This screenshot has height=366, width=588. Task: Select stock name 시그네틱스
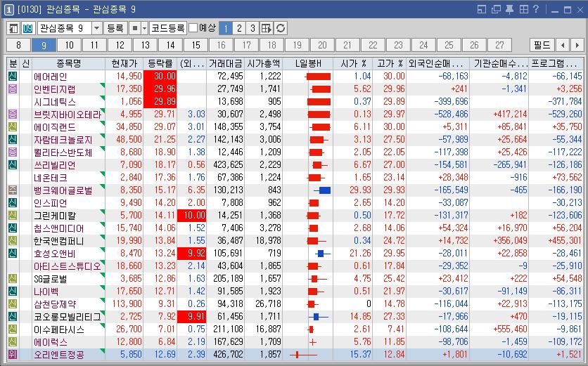click(x=55, y=102)
